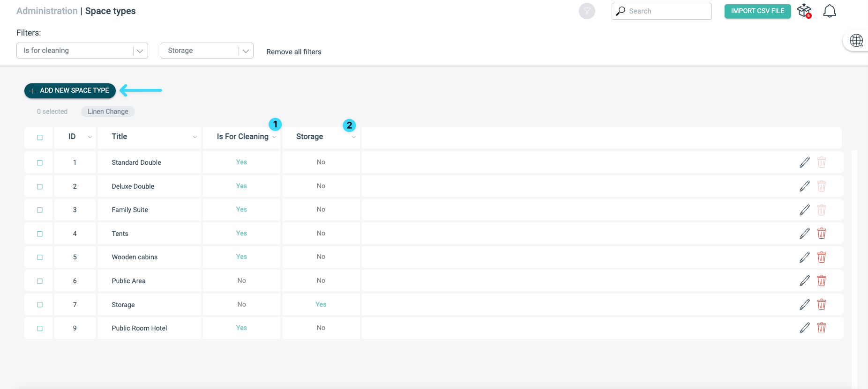Click Add New Space Type button

point(70,90)
